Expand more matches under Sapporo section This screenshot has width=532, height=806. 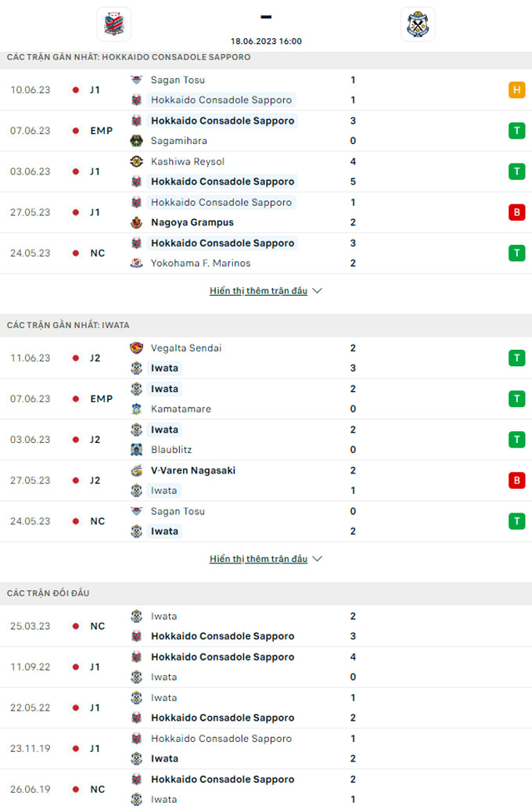(x=265, y=291)
